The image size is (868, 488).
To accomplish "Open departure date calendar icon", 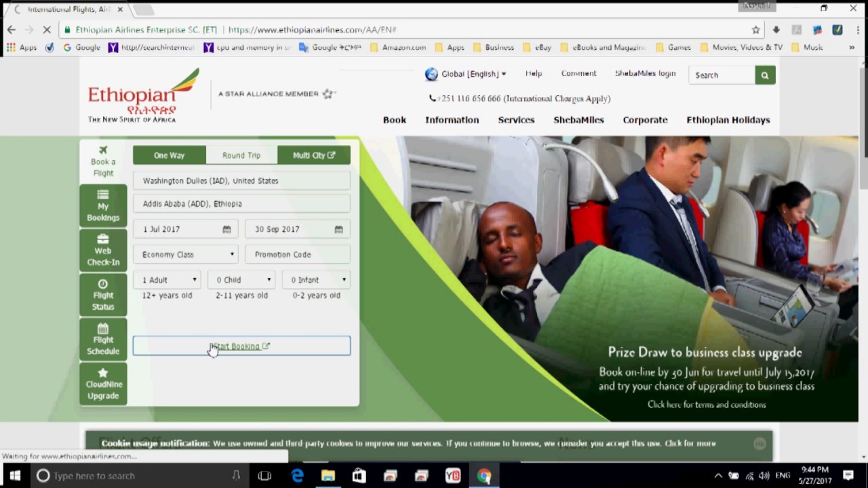I will [x=226, y=230].
